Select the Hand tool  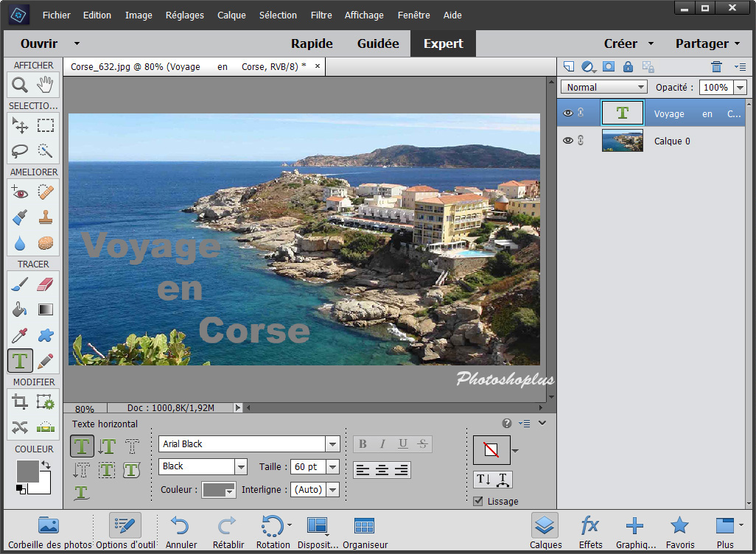(46, 85)
